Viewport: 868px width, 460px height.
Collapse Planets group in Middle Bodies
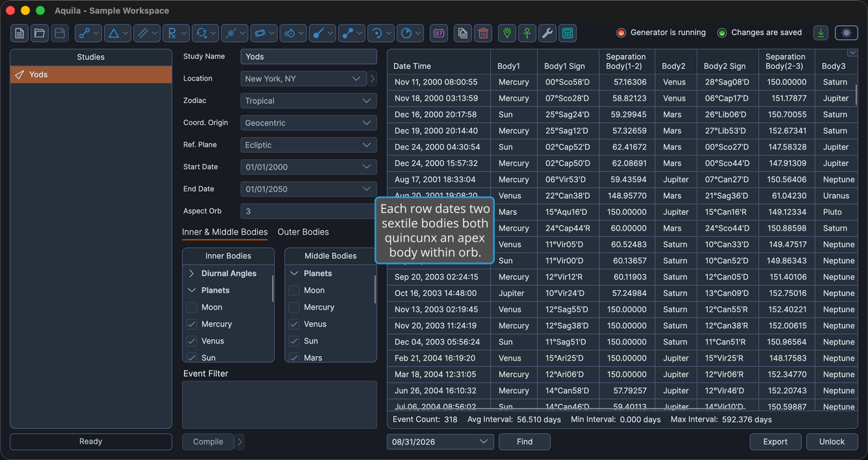(x=294, y=274)
